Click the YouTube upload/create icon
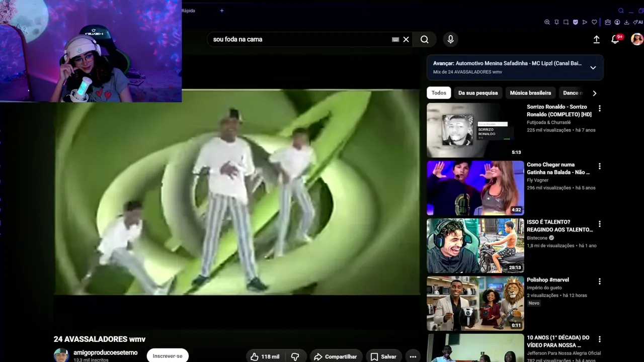The image size is (644, 362). (x=597, y=39)
